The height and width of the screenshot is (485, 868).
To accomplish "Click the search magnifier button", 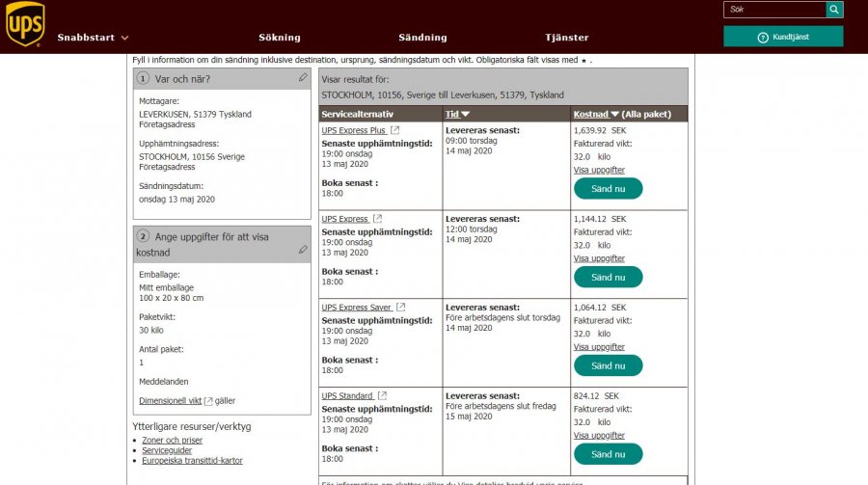I will (x=834, y=10).
